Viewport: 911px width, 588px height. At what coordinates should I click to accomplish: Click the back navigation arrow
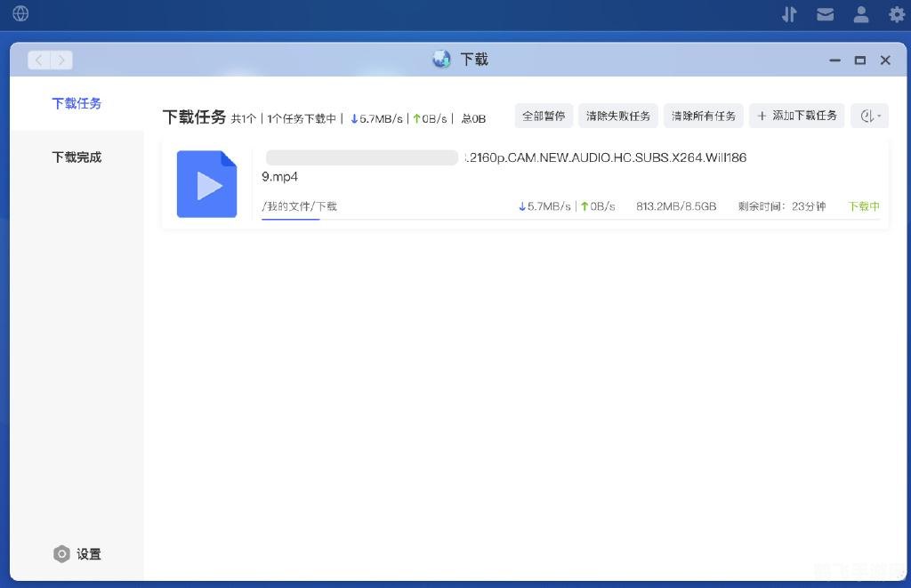click(x=37, y=59)
